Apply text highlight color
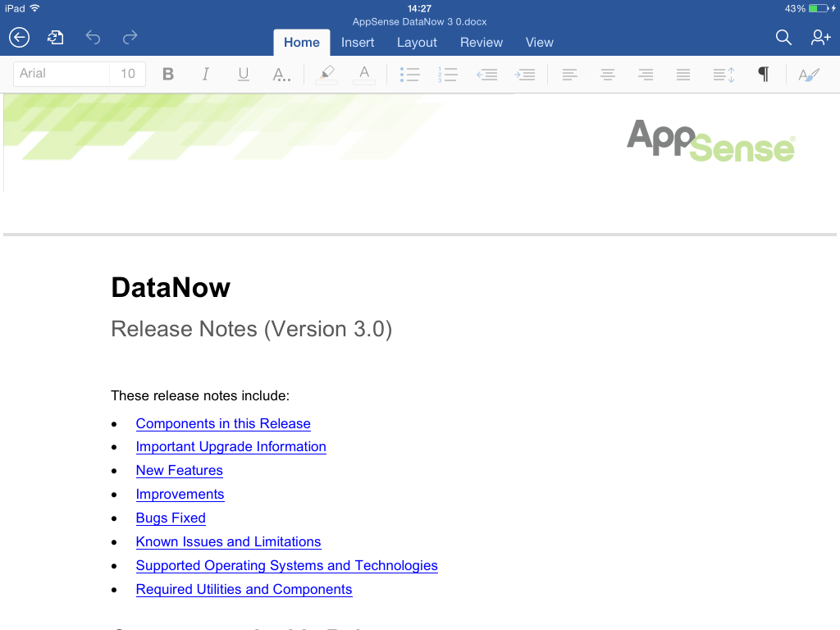840x630 pixels. coord(326,74)
